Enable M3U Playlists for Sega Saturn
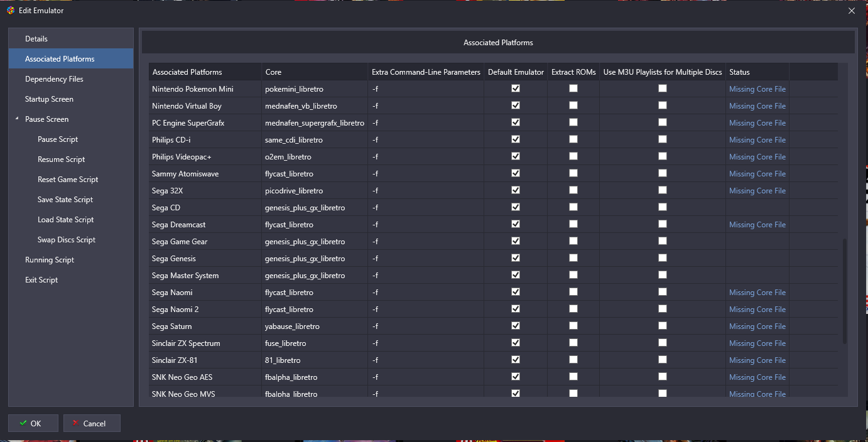This screenshot has width=868, height=442. pyautogui.click(x=663, y=326)
